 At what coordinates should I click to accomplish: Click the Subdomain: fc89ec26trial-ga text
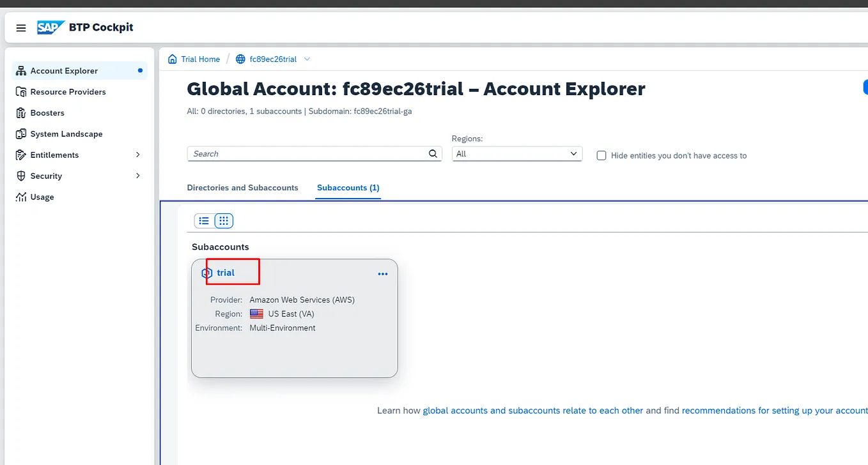coord(362,112)
